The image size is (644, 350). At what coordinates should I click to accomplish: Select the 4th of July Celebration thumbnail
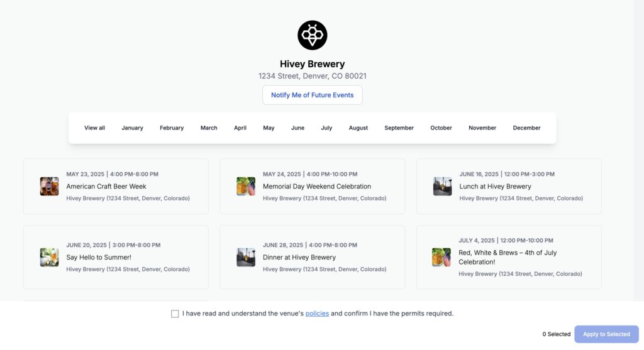point(441,257)
